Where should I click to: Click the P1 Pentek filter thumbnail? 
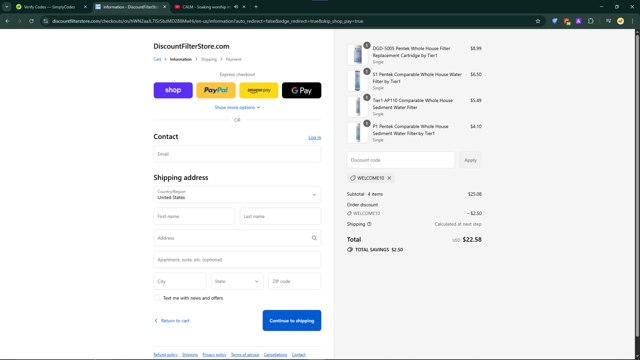(x=358, y=132)
